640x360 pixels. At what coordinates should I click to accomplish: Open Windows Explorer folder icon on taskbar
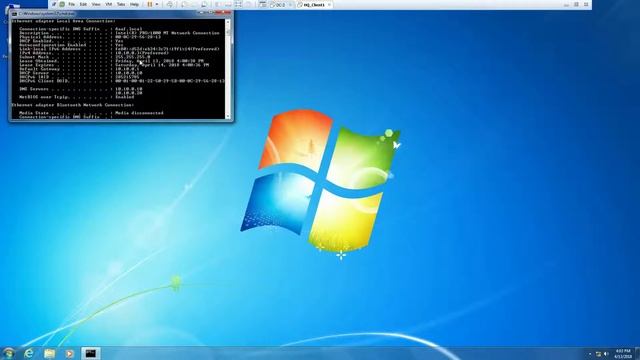(49, 353)
